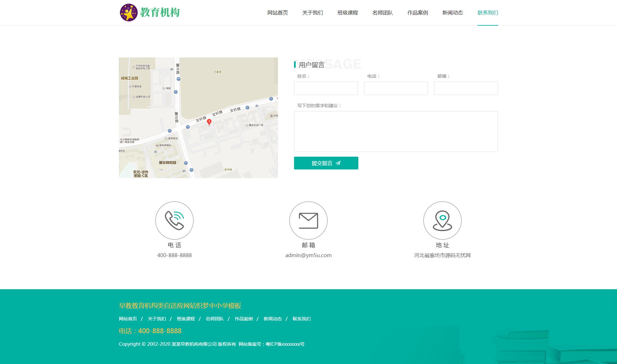
Task: Open footer link 新闻动态
Action: (273, 319)
